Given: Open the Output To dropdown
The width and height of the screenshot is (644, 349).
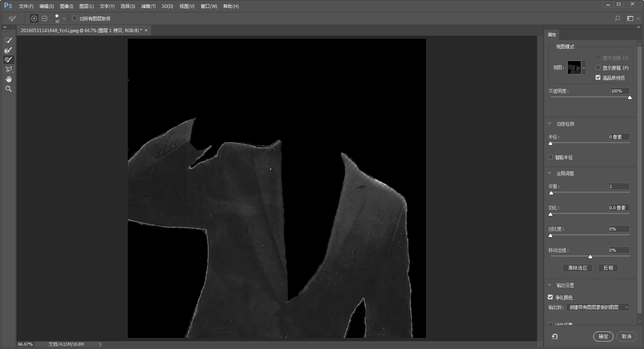Looking at the screenshot, I should (598, 307).
